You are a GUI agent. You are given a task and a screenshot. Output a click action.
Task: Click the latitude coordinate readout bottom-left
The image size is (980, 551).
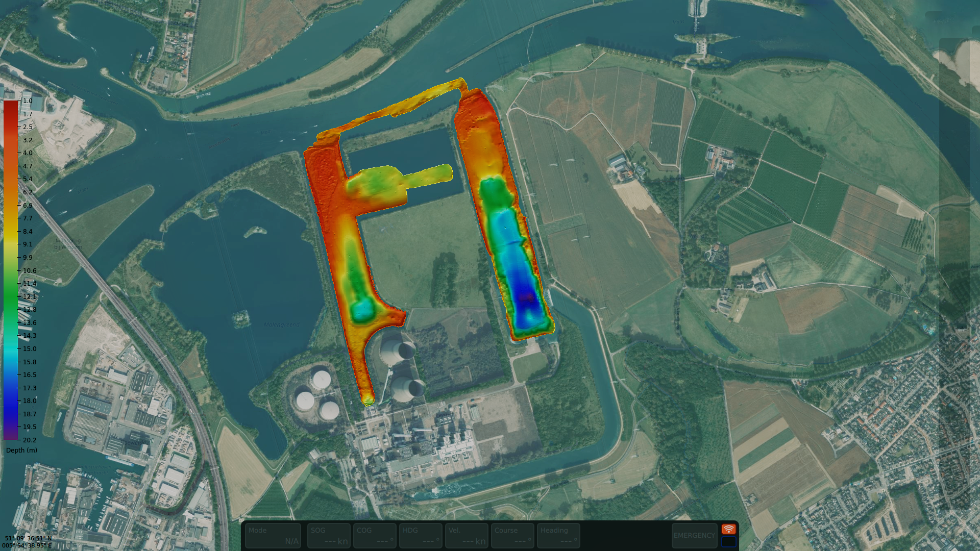point(28,537)
